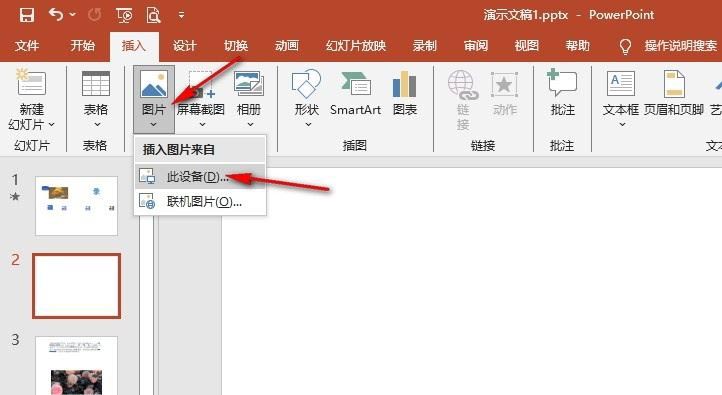This screenshot has height=395, width=722.
Task: Click the lightbulb search icon
Action: click(625, 46)
